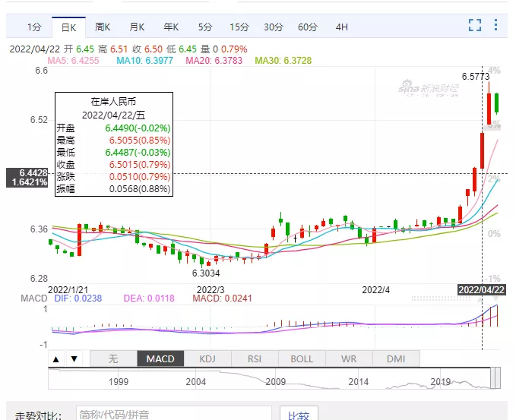Switch to the 15分 chart tab
Viewport: 516px width, 420px height.
239,27
